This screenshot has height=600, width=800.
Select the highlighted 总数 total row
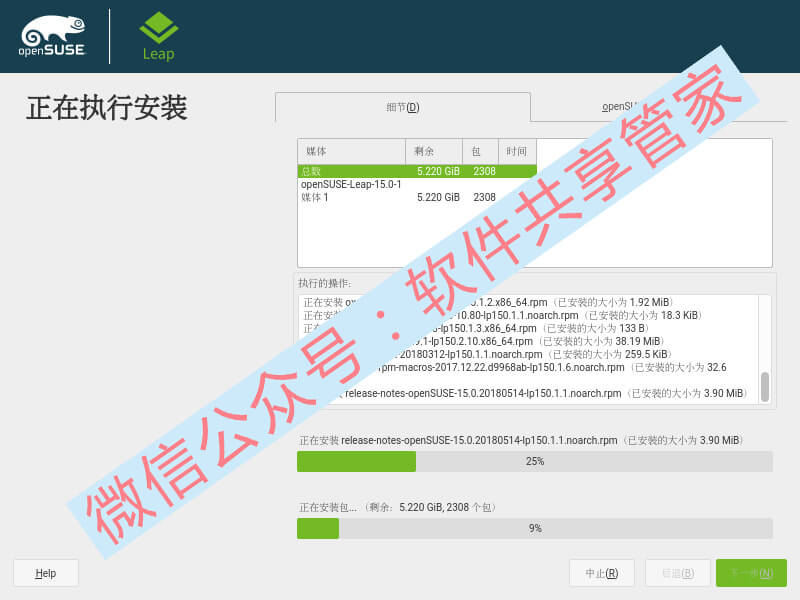pos(417,171)
